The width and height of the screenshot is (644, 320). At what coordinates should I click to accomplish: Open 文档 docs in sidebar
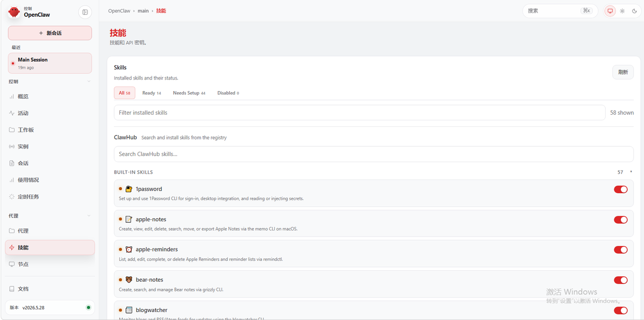pos(50,289)
